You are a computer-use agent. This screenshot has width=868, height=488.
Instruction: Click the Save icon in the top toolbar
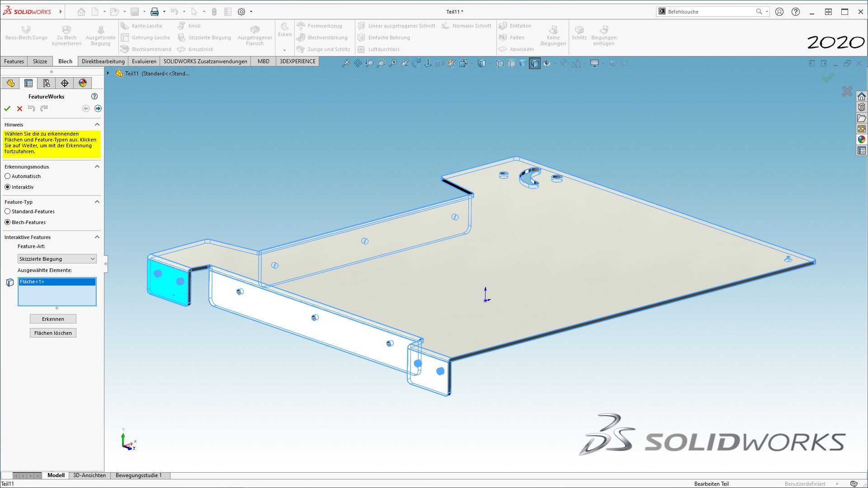135,12
